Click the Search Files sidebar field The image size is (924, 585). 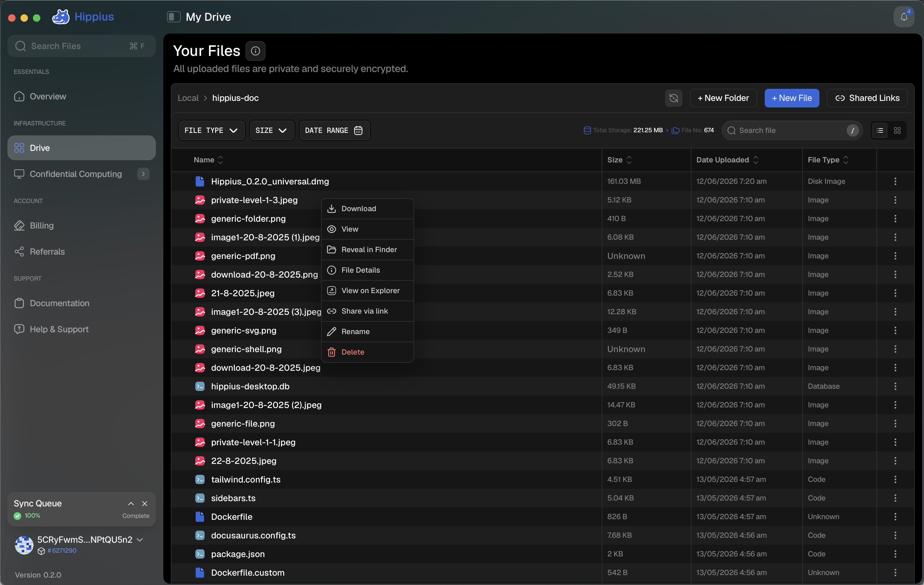(81, 46)
